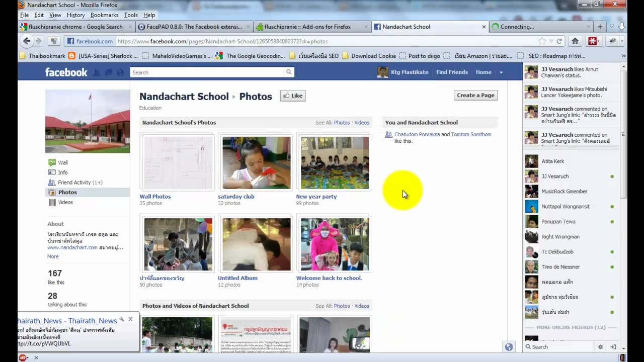Open the History menu
644x362 pixels.
(x=75, y=15)
